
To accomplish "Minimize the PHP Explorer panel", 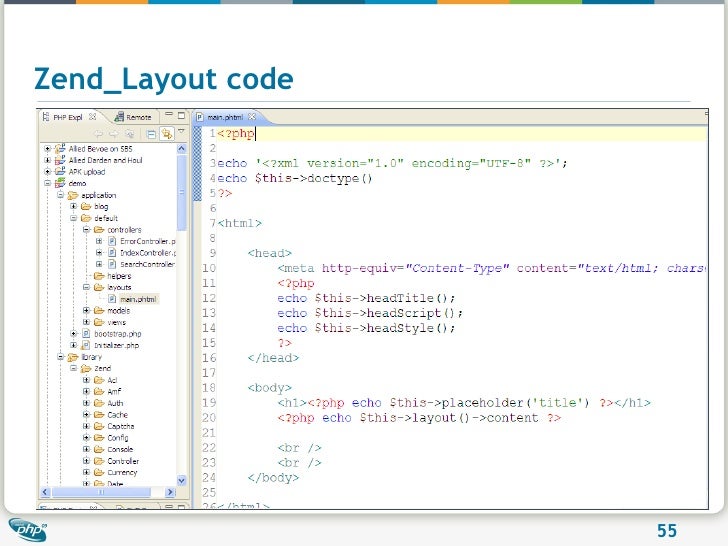I will click(x=169, y=114).
